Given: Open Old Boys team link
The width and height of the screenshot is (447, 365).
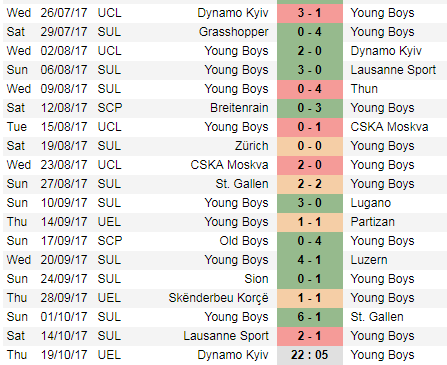Looking at the screenshot, I should pos(244,241).
